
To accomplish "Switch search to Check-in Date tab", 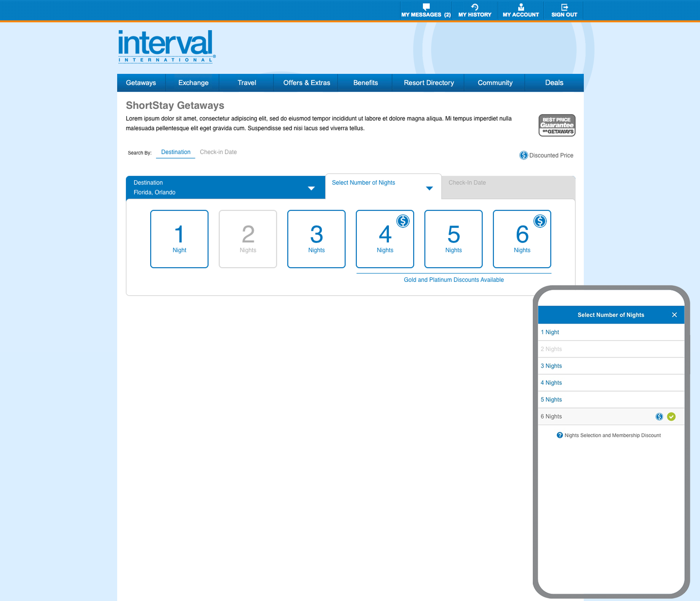I will click(218, 152).
